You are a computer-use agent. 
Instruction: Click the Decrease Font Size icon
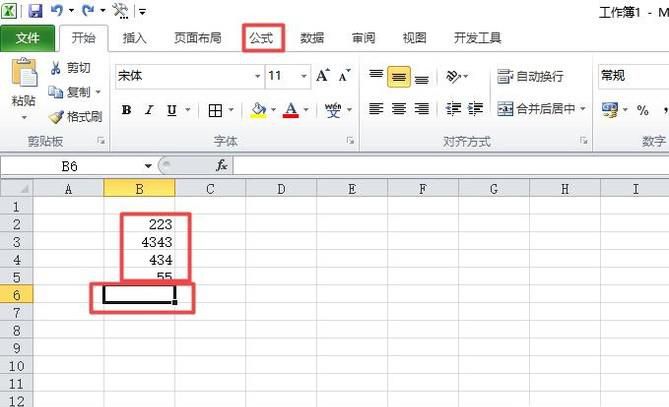[x=344, y=76]
